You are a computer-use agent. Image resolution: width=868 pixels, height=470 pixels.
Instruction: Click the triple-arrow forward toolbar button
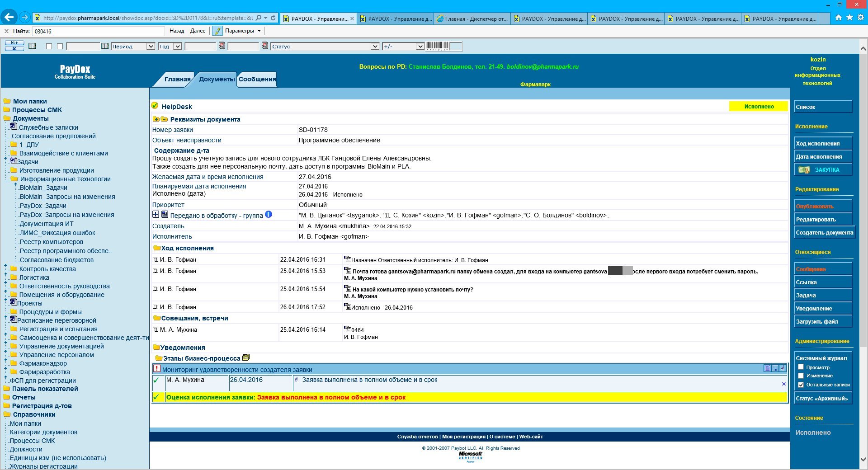(x=14, y=43)
